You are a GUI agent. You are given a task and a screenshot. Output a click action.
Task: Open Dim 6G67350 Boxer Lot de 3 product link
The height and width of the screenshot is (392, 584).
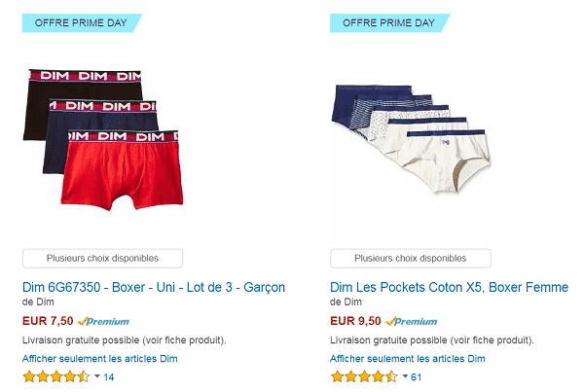tap(153, 288)
